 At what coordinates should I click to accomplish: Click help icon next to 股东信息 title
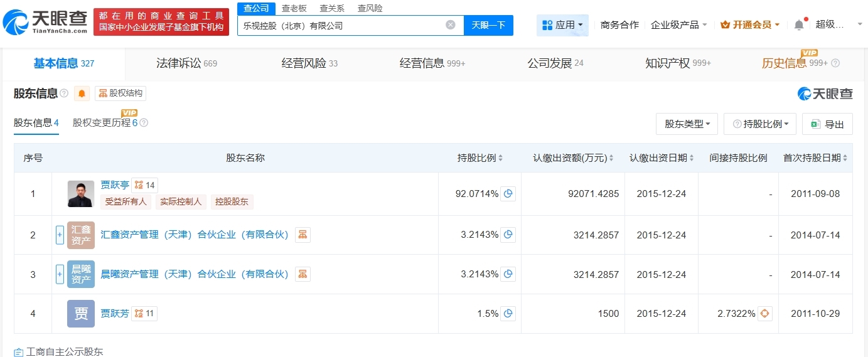coord(64,94)
